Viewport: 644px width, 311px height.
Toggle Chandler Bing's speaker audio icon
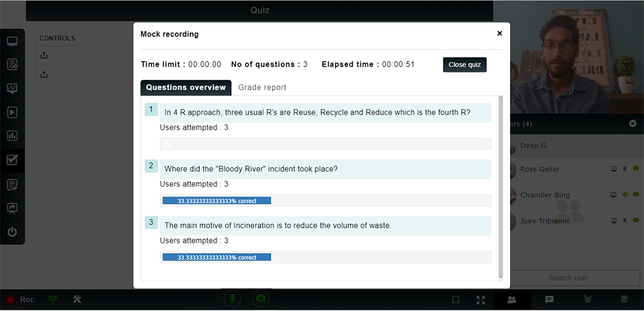click(625, 195)
